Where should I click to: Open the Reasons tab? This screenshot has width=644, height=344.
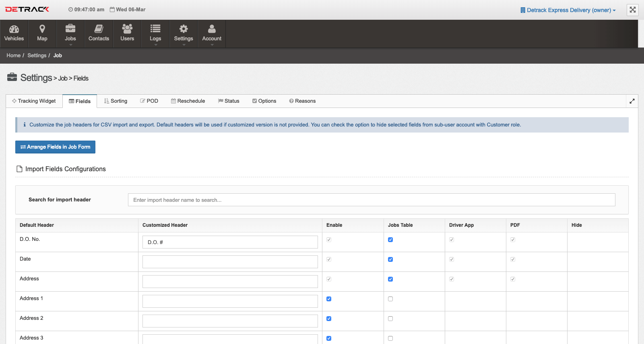[302, 101]
